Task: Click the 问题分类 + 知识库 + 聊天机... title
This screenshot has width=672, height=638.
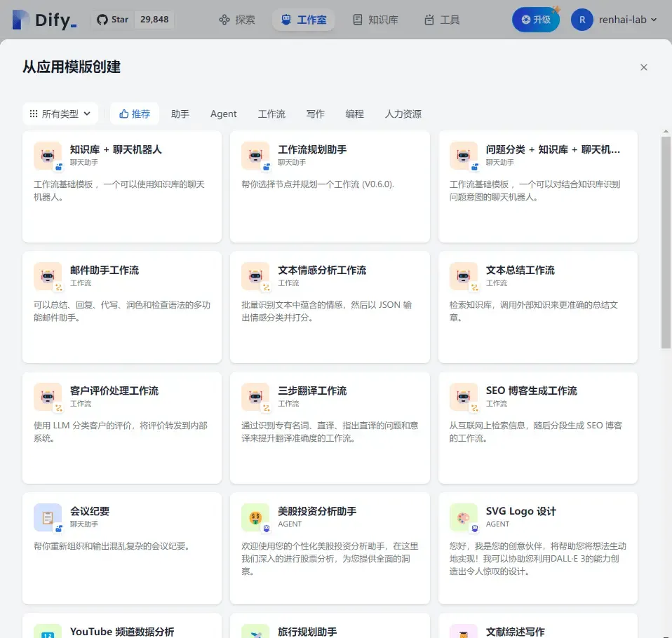Action: 553,149
